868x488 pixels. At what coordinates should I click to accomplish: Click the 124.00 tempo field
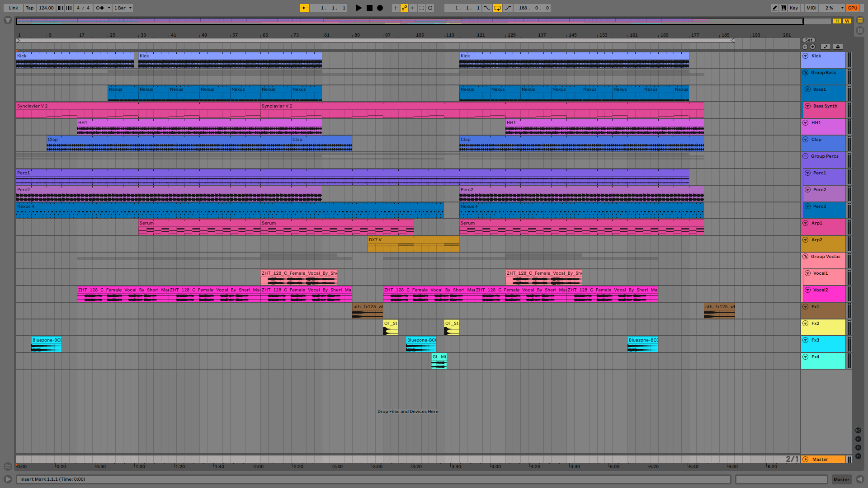click(x=46, y=8)
